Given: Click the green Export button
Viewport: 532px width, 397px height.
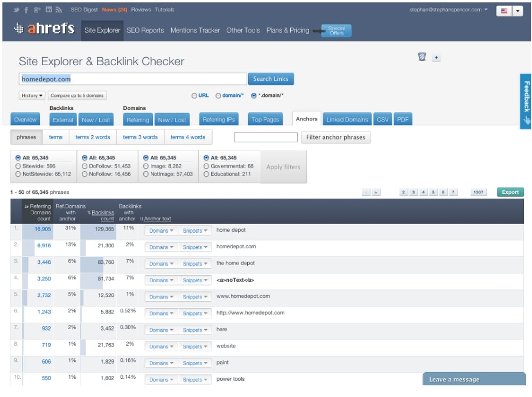Looking at the screenshot, I should click(510, 192).
